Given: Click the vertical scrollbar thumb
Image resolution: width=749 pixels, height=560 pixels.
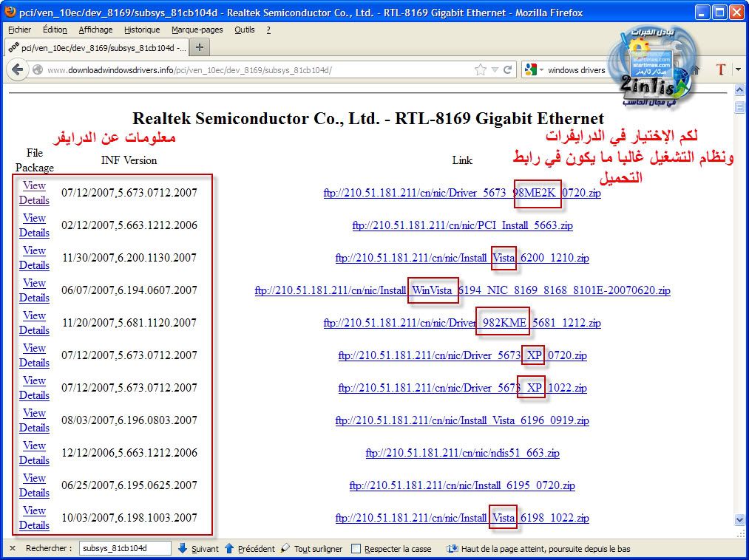Looking at the screenshot, I should click(x=739, y=106).
